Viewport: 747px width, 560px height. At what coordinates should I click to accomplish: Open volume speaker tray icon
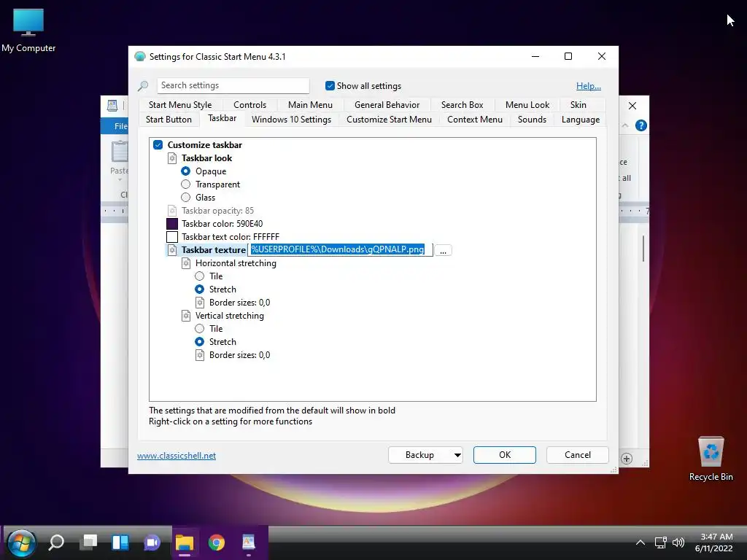pyautogui.click(x=678, y=542)
